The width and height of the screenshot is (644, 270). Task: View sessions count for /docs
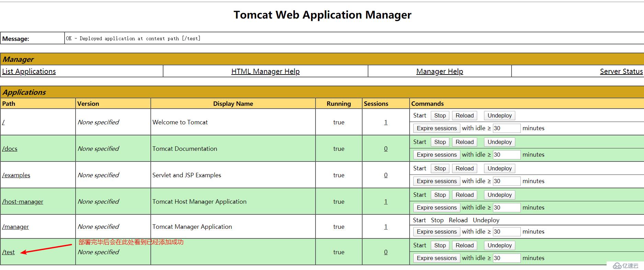(x=386, y=149)
